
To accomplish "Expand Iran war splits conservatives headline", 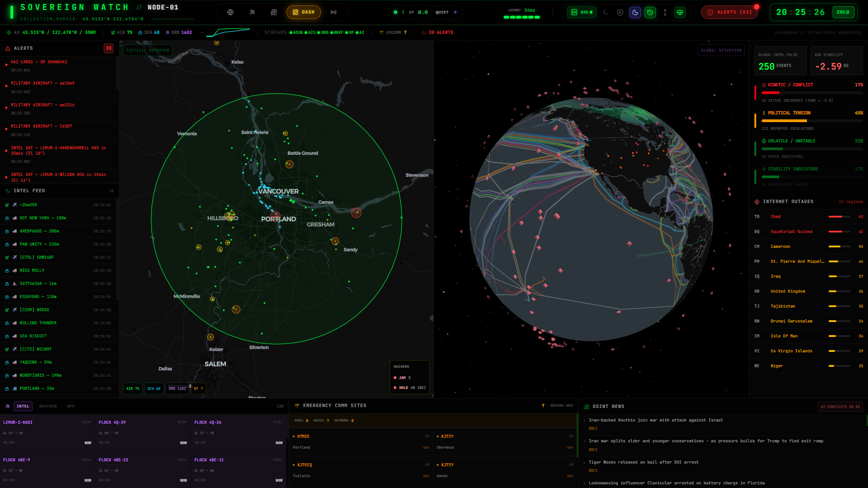I will (723, 445).
